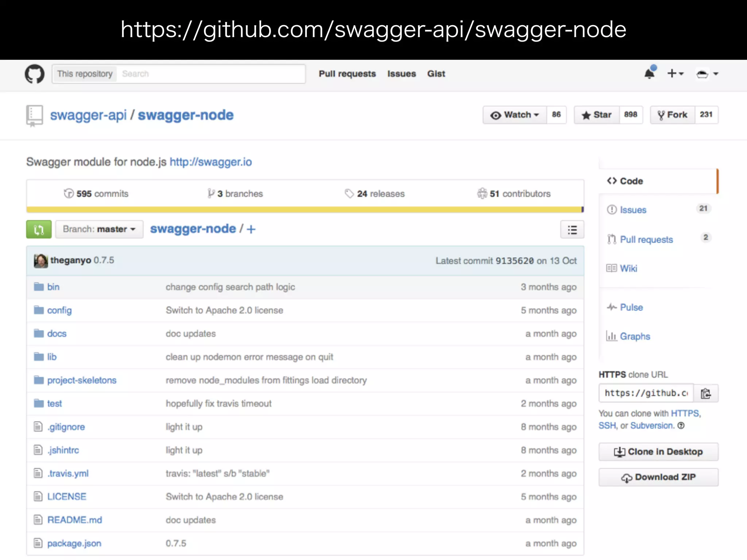Open the lib folder
The height and width of the screenshot is (560, 747).
click(52, 357)
